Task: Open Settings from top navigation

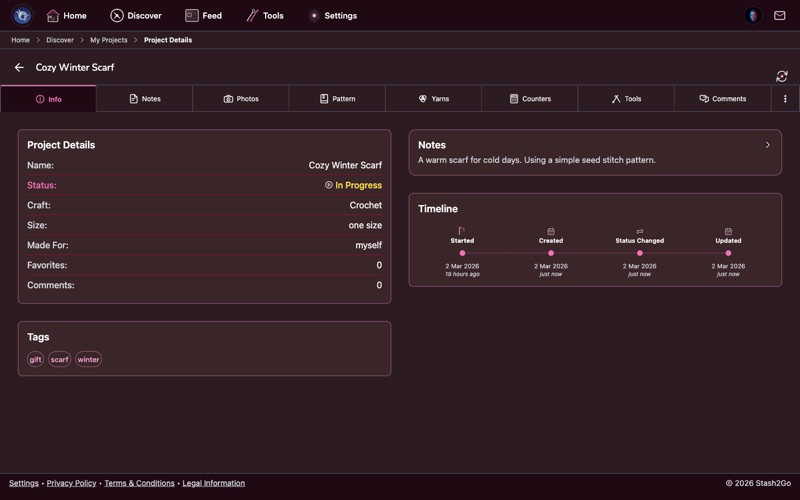Action: pyautogui.click(x=333, y=16)
